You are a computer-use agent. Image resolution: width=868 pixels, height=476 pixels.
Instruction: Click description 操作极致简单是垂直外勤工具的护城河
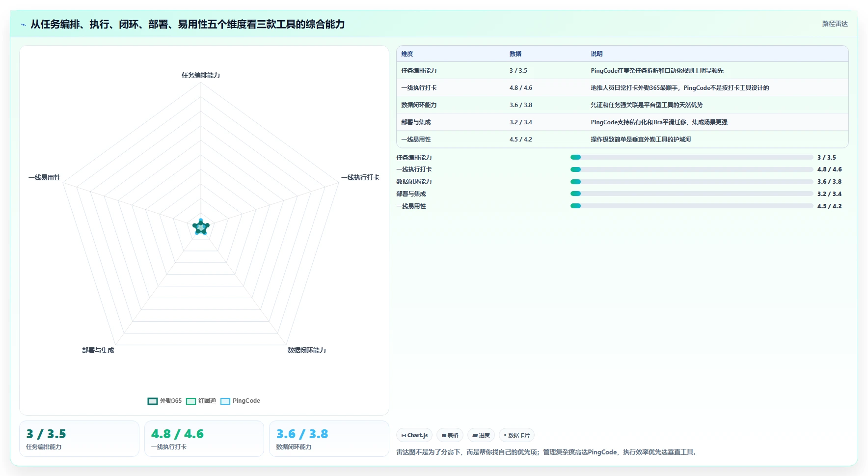641,140
